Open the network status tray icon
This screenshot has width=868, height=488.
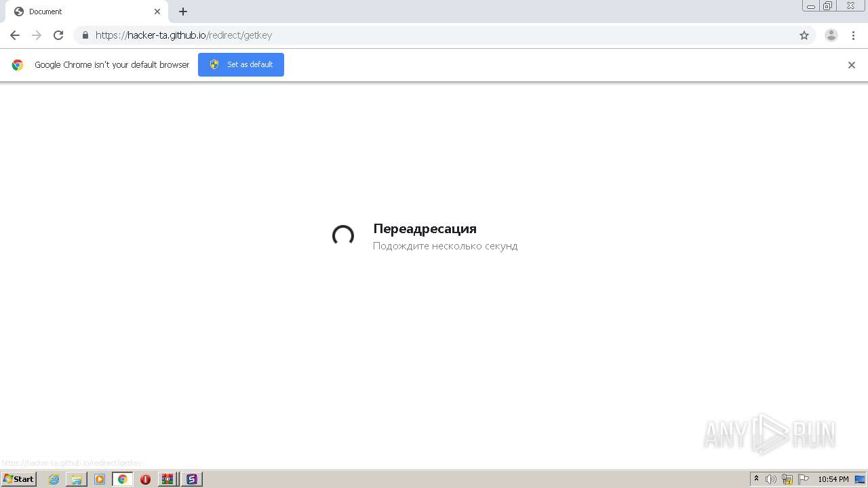coord(787,479)
